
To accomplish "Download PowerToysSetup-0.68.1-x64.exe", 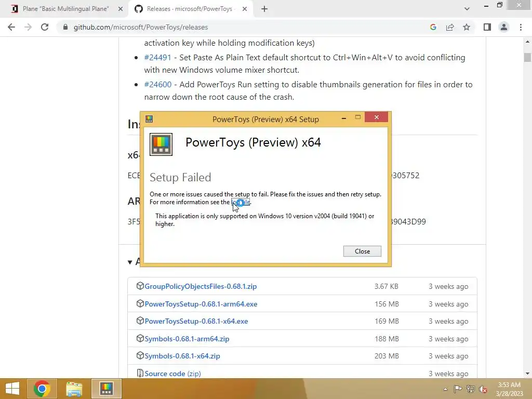I will [196, 321].
